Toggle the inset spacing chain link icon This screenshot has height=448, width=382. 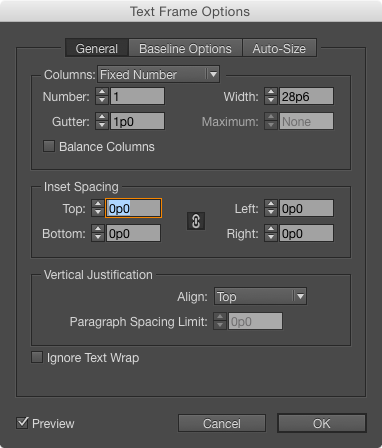[196, 221]
